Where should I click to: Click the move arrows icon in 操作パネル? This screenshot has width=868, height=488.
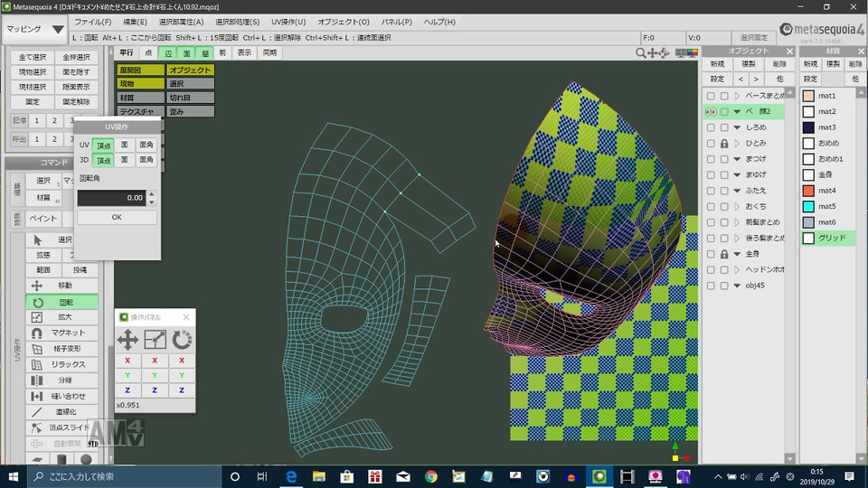click(128, 340)
